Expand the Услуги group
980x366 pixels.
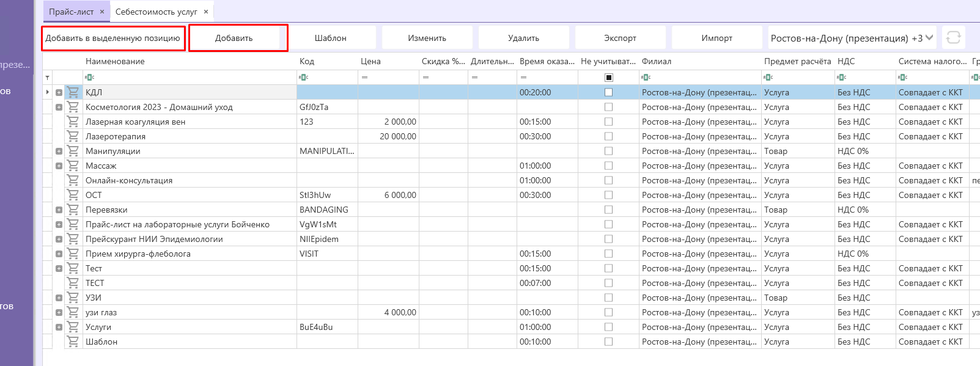[x=59, y=327]
